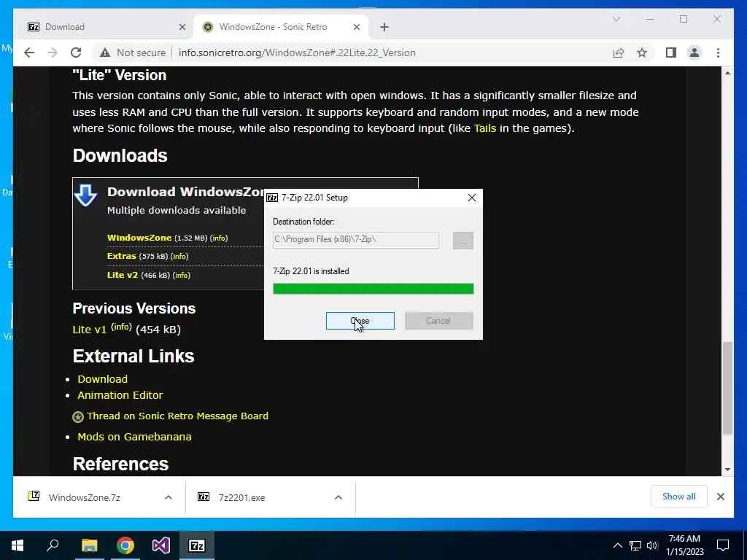
Task: Open Chrome's three-dot menu
Action: (718, 52)
